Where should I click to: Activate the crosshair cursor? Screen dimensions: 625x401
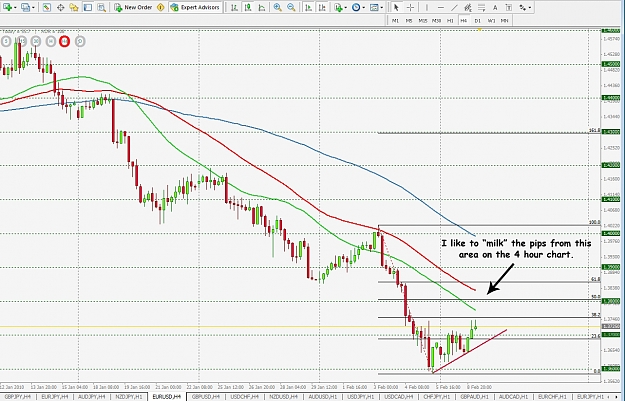click(x=410, y=7)
